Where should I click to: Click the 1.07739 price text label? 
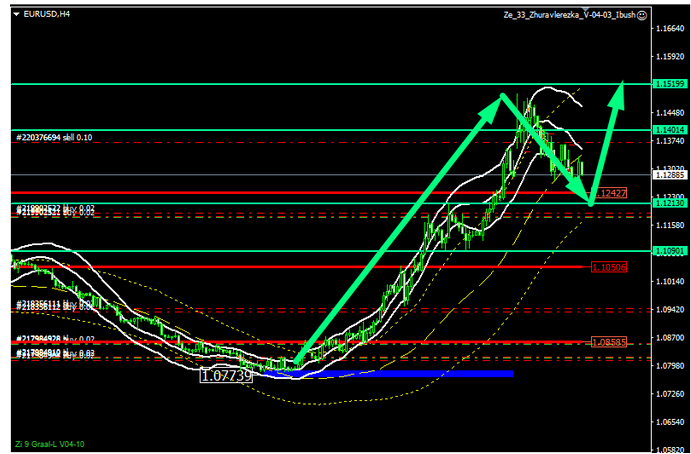click(x=225, y=376)
